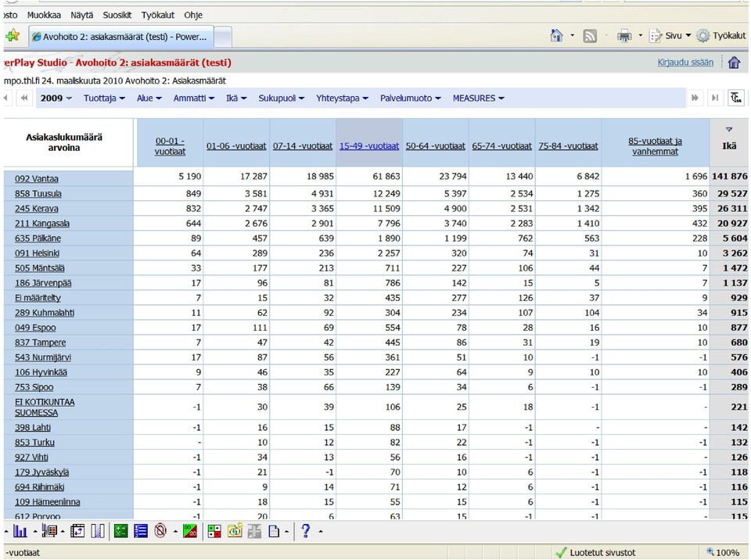Click the cell value 61 863
The width and height of the screenshot is (751, 560).
(386, 176)
